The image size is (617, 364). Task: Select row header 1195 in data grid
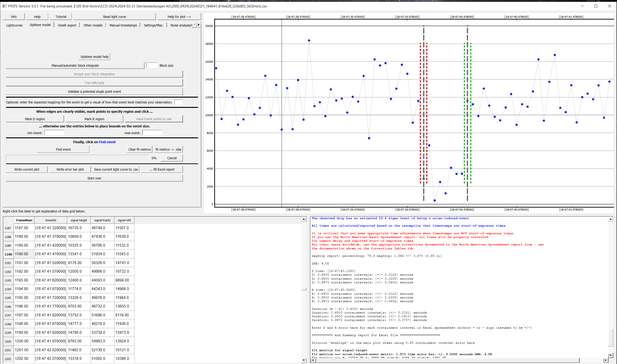coord(8,298)
